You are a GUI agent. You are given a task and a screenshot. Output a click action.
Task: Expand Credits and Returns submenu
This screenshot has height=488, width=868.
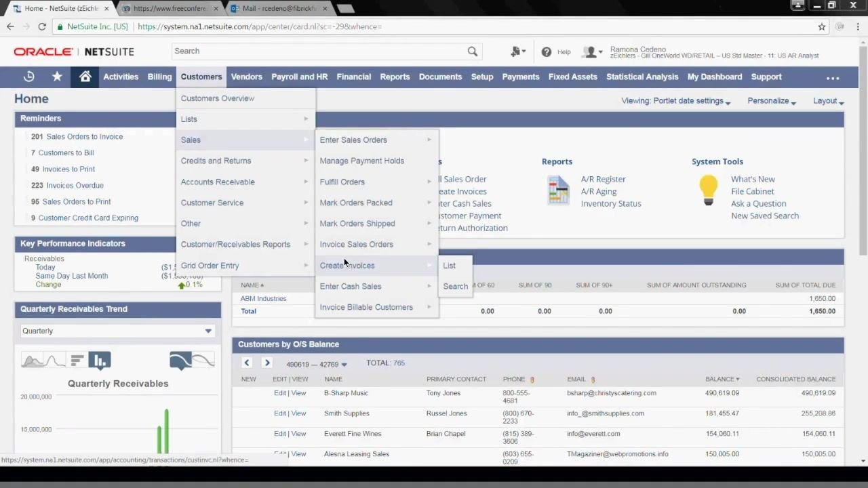(245, 161)
